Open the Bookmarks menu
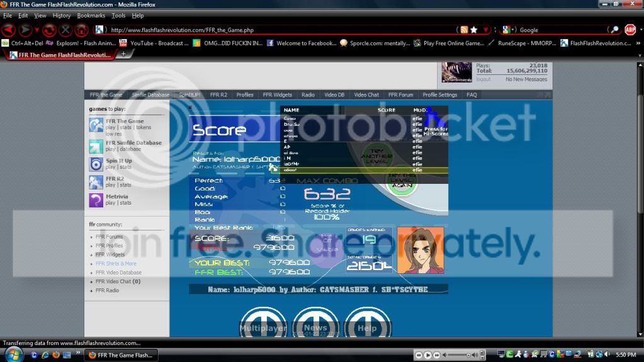644x362 pixels. (x=91, y=15)
